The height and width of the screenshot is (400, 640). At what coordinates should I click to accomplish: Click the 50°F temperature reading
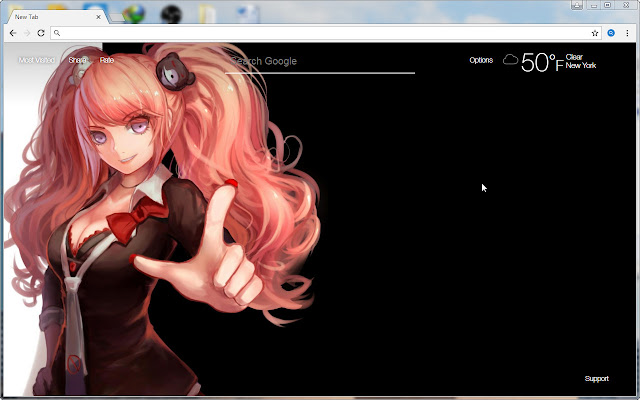542,62
